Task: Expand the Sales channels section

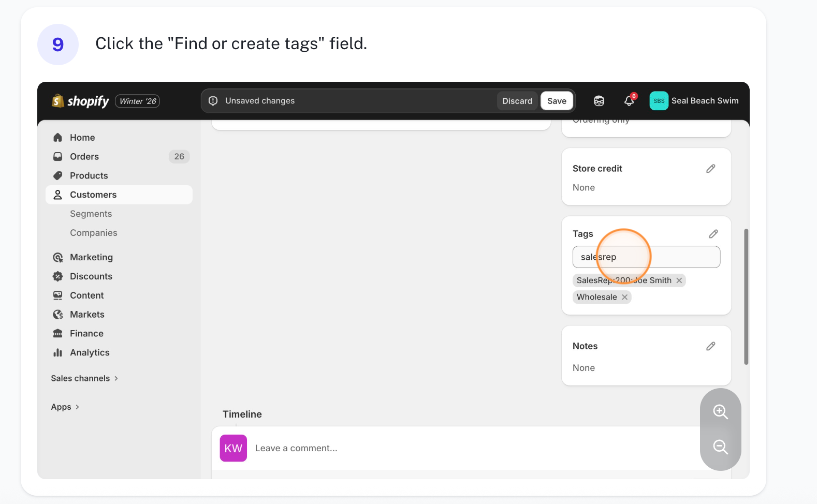Action: pos(84,378)
